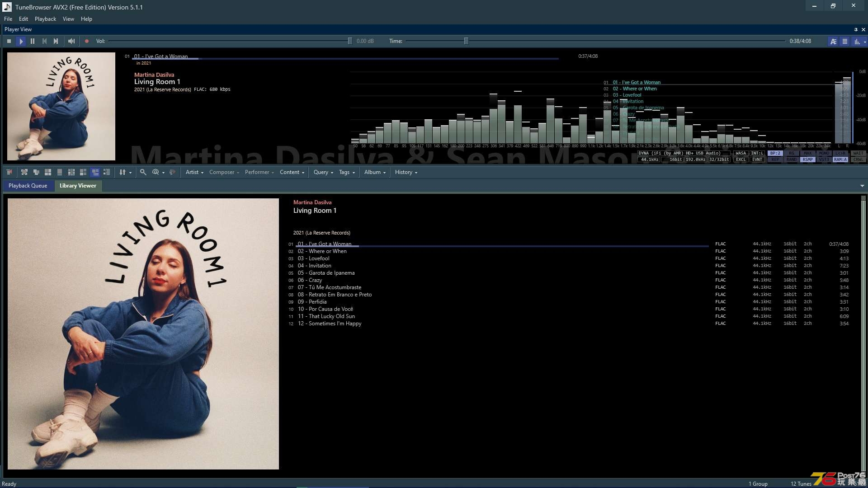Screen dimensions: 868x488
Task: Open the spectrum analyzer options arrow
Action: click(x=865, y=42)
